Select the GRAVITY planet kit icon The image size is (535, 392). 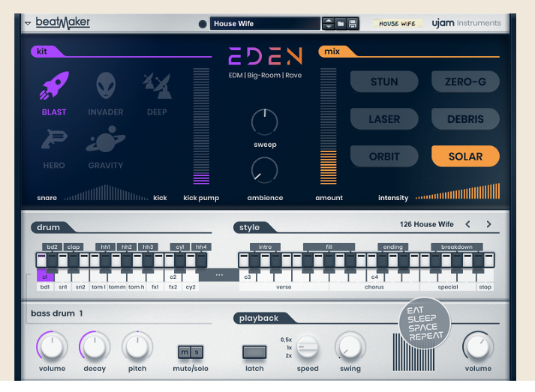pos(106,139)
